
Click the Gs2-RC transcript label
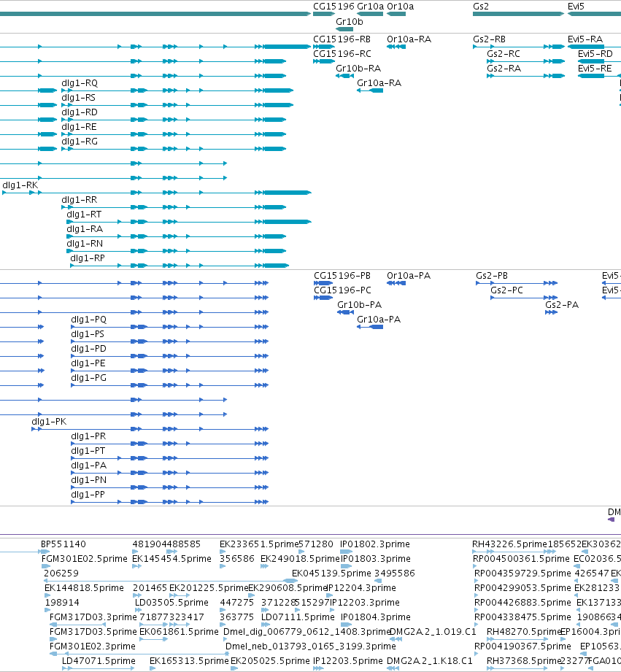pos(504,54)
